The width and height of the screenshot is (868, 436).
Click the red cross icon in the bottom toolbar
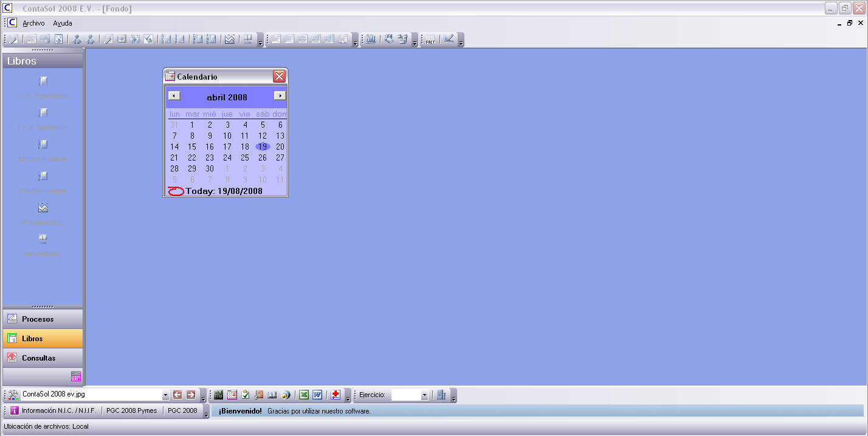point(336,395)
